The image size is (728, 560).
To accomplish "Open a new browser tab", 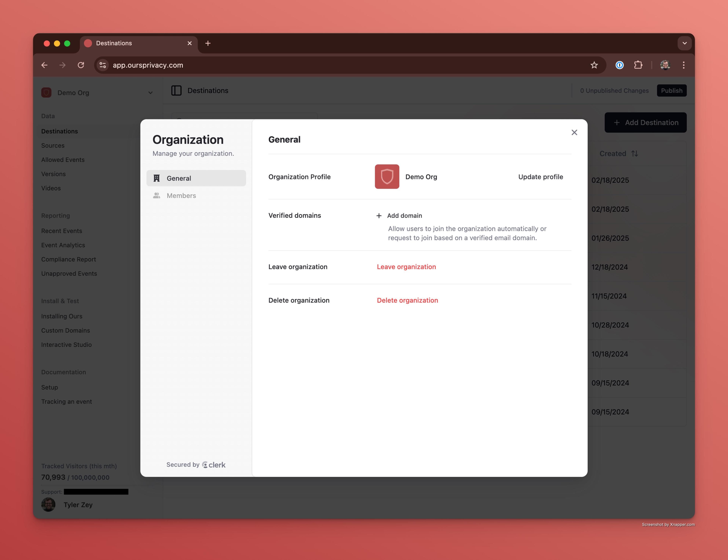I will pos(208,43).
